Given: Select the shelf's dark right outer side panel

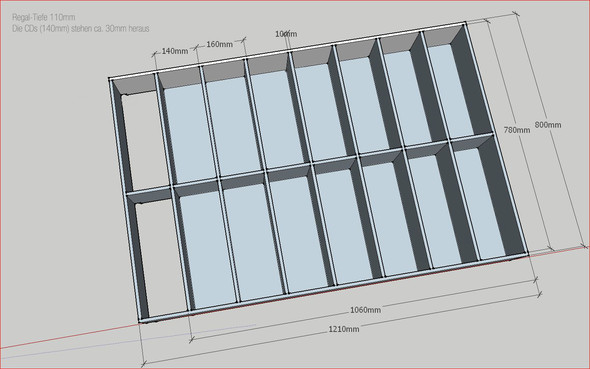Looking at the screenshot, I should pyautogui.click(x=489, y=139).
